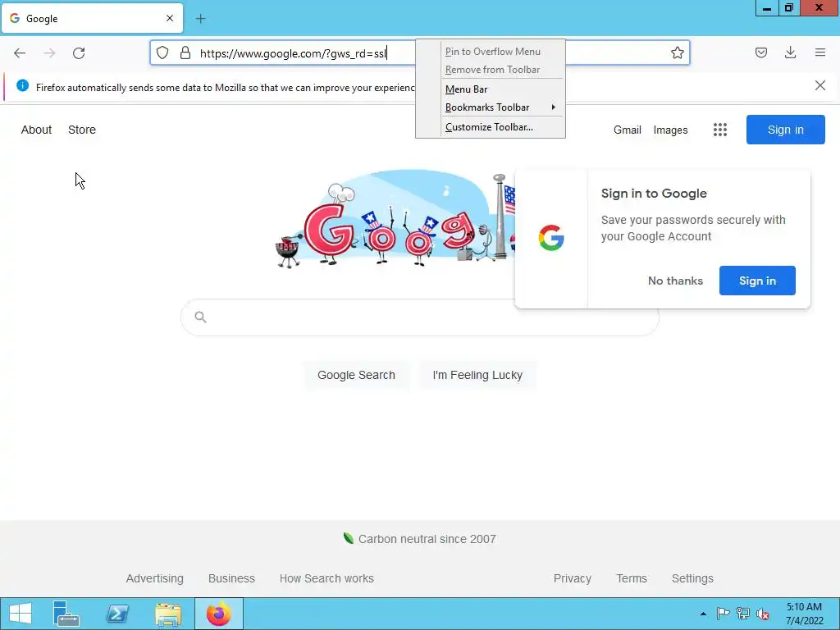The image size is (840, 630).
Task: Save page to Pocket
Action: 761,52
